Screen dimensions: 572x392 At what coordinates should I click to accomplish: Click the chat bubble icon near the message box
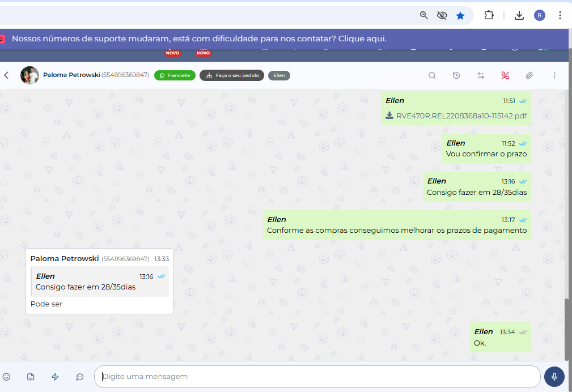pyautogui.click(x=80, y=377)
